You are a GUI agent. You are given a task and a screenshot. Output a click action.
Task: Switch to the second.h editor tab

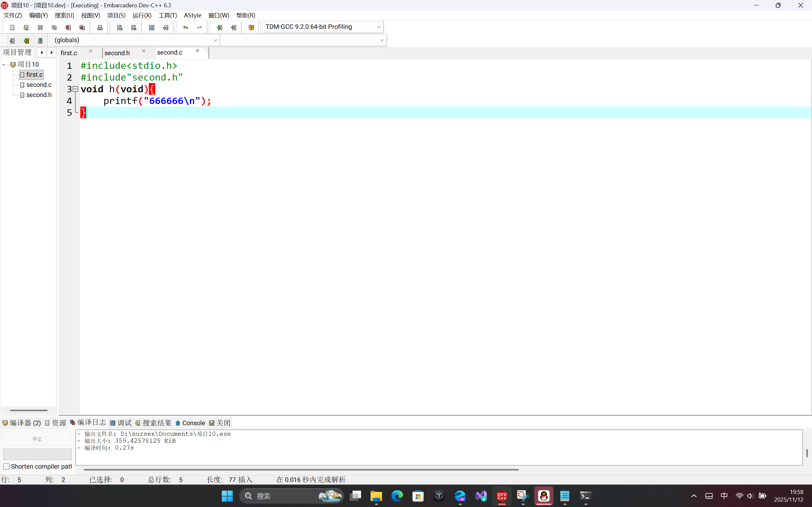pyautogui.click(x=117, y=53)
